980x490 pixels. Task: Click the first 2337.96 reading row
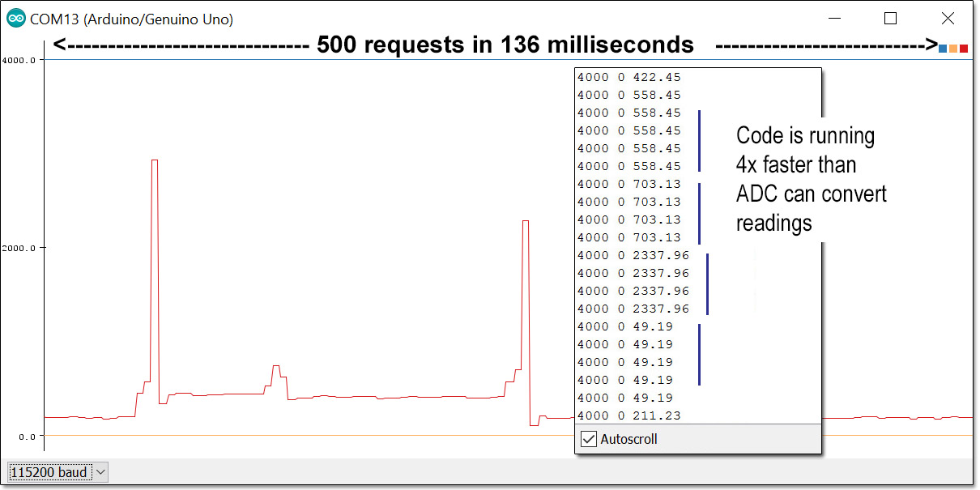pyautogui.click(x=633, y=256)
